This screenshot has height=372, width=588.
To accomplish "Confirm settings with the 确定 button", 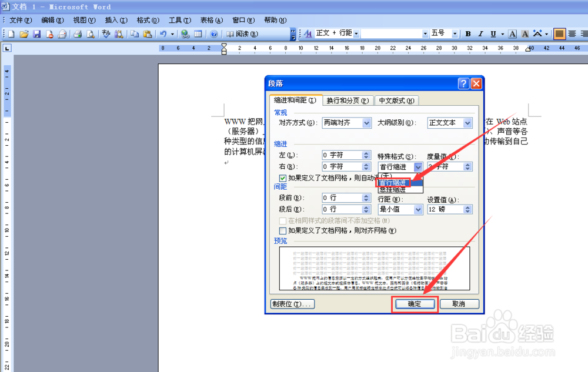I will (x=415, y=304).
